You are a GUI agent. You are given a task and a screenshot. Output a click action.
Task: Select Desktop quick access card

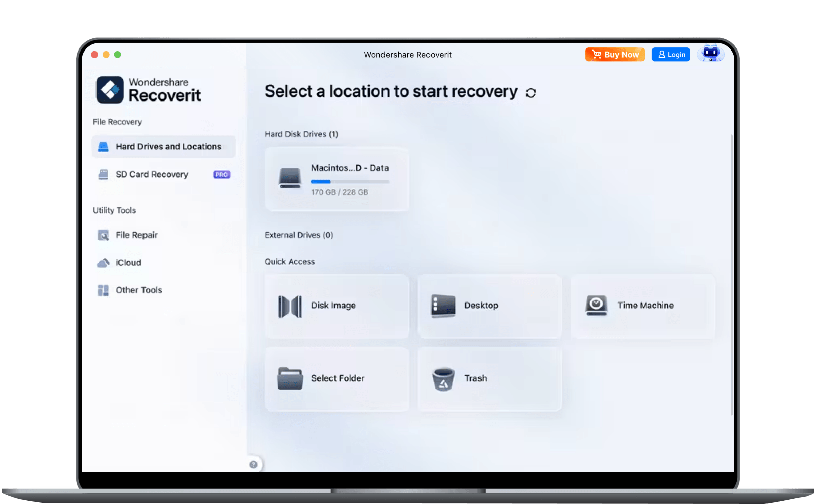[x=490, y=307]
